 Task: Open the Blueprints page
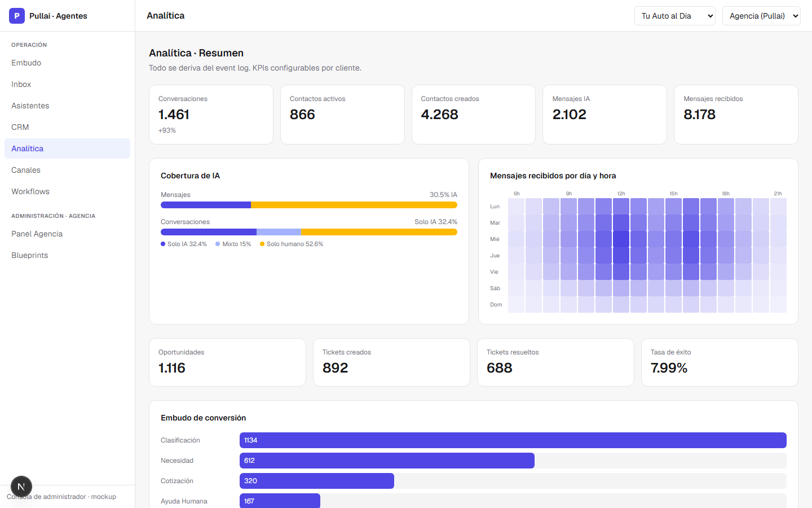tap(67, 255)
